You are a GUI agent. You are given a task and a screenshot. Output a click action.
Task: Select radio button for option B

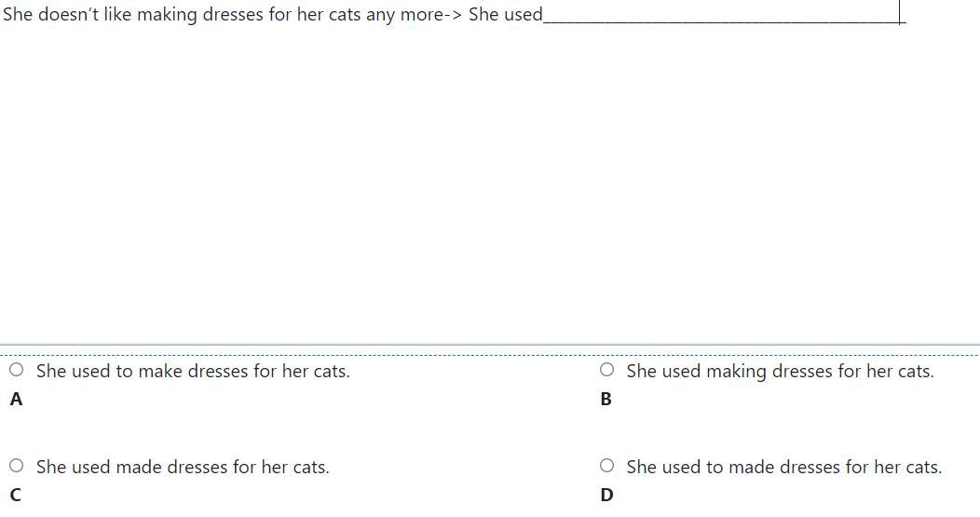click(x=607, y=371)
